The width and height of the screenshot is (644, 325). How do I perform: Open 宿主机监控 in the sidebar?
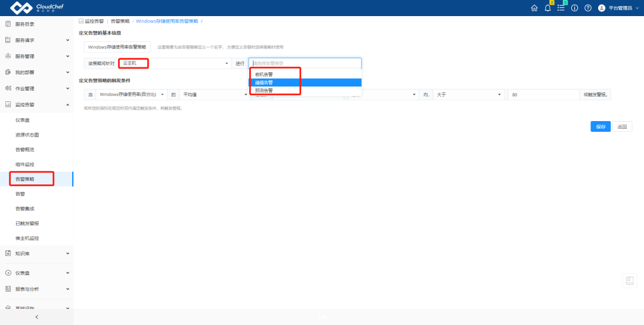[27, 239]
